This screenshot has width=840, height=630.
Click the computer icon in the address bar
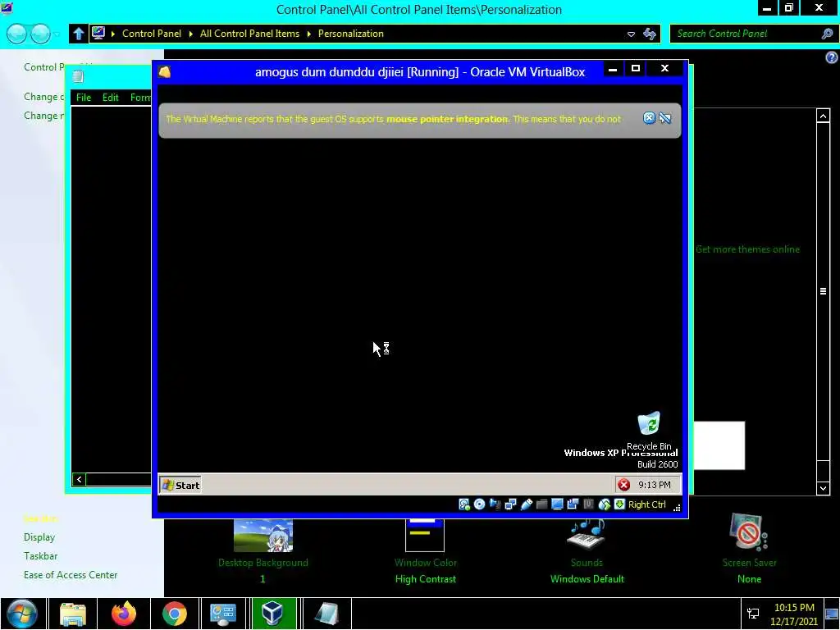tap(98, 33)
